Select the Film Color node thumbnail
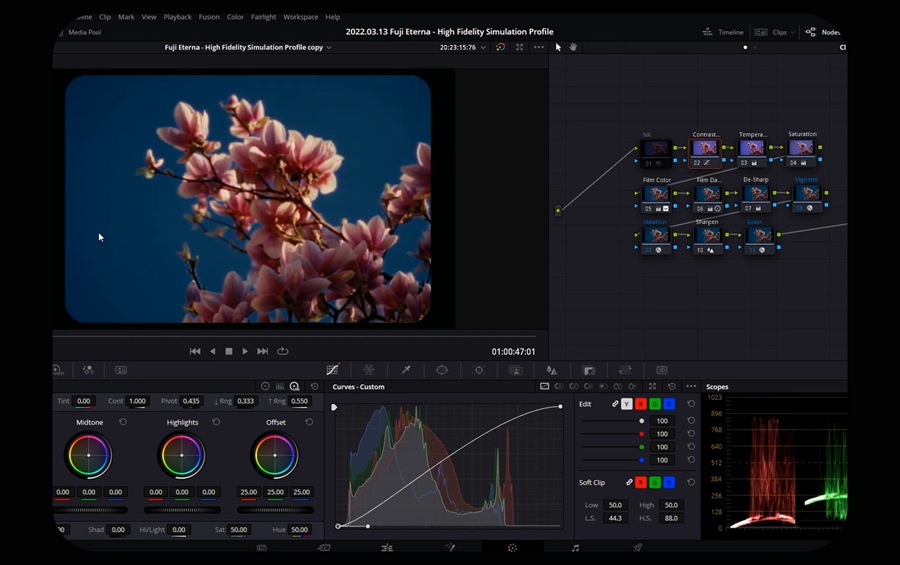The width and height of the screenshot is (900, 565). 656,194
